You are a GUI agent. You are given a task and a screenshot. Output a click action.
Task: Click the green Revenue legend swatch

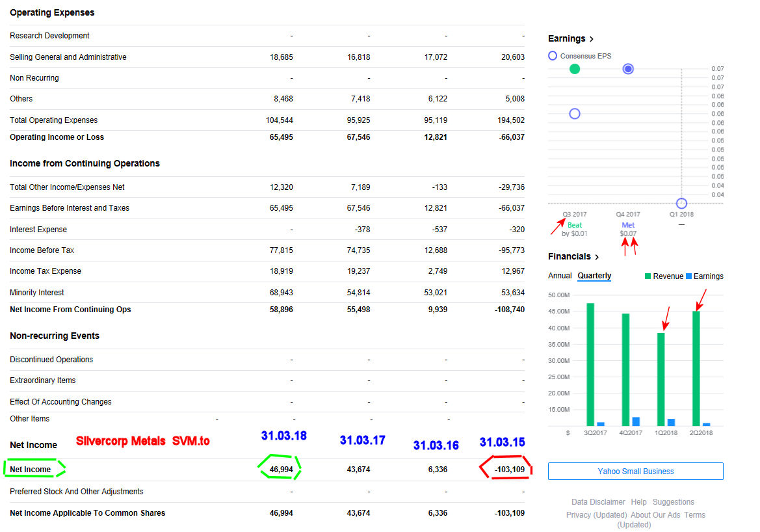(x=648, y=276)
